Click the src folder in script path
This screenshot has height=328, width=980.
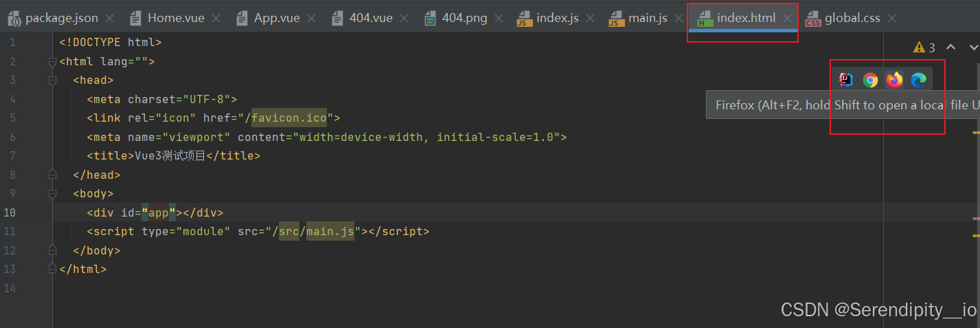click(x=289, y=232)
